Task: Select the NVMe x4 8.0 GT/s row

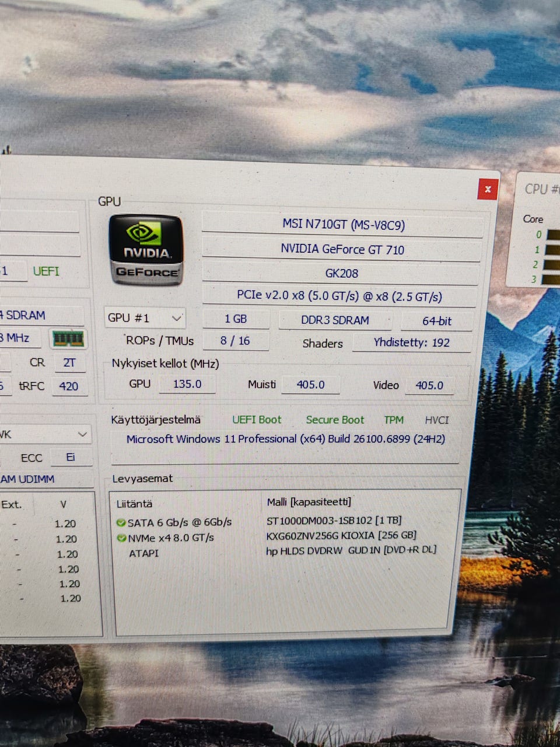Action: tap(171, 537)
